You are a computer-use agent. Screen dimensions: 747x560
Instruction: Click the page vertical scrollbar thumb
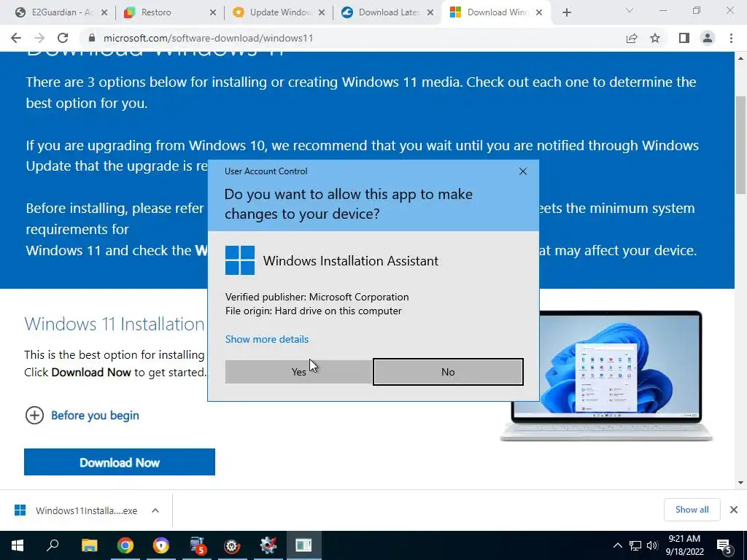741,145
